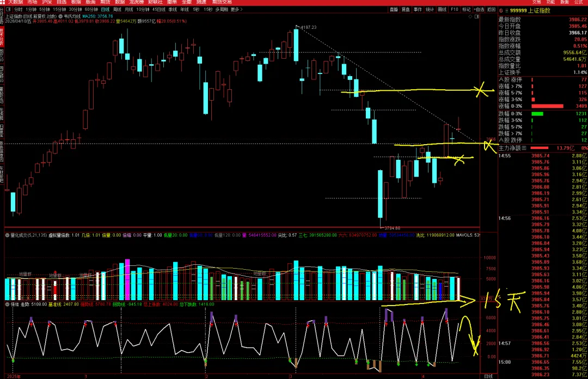Open the 期货交易 menu
The height and width of the screenshot is (379, 588).
click(x=222, y=2)
